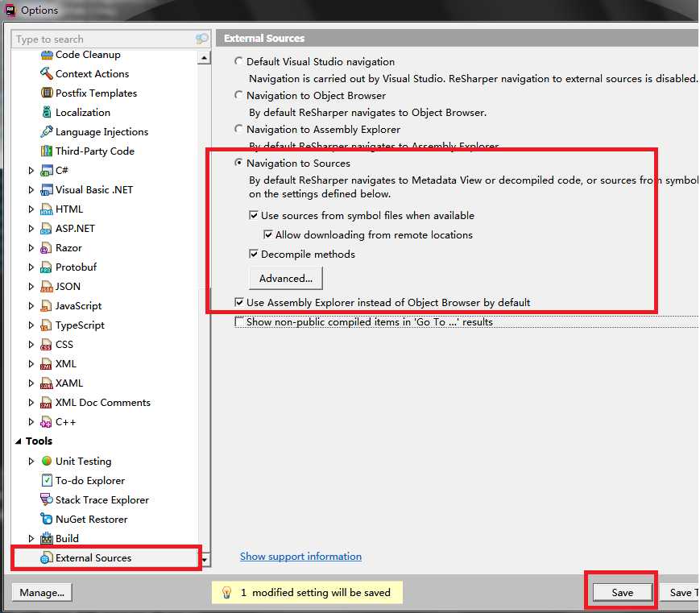The height and width of the screenshot is (613, 700).
Task: Click the partially visible Save To button
Action: click(680, 593)
